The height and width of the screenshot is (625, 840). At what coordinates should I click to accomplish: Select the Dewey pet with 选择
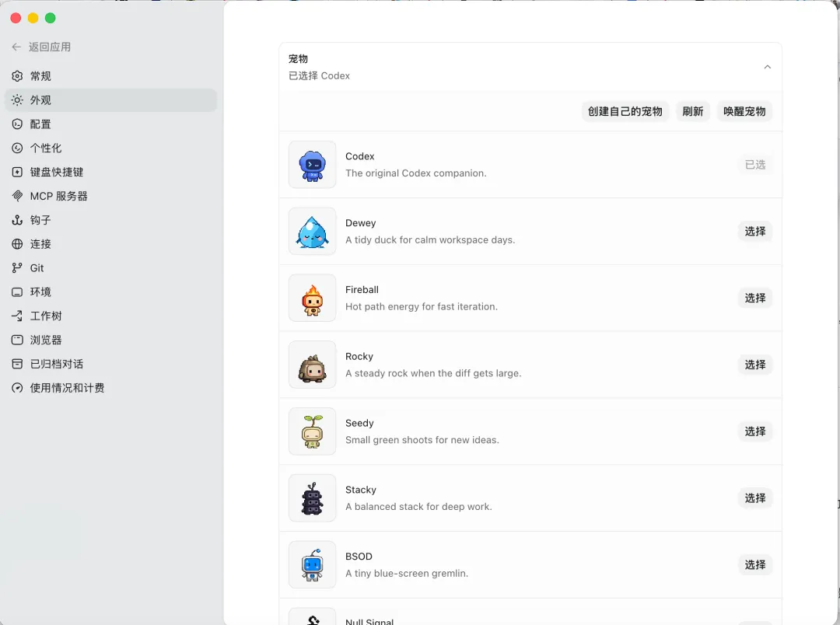pyautogui.click(x=754, y=232)
